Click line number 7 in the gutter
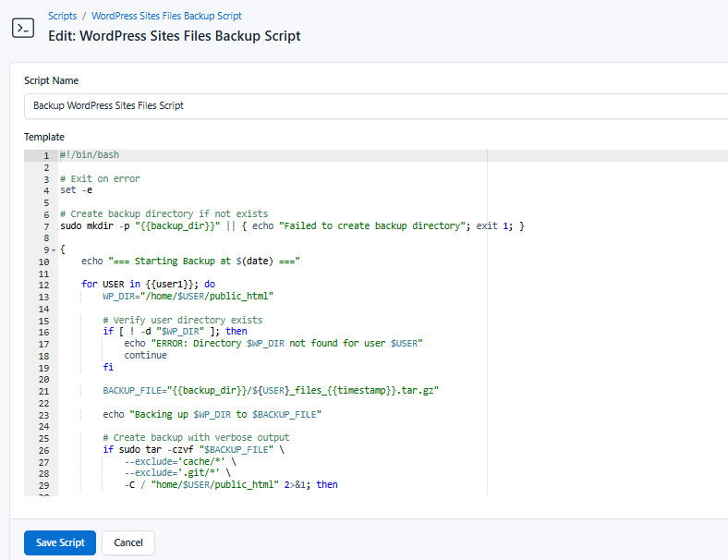The height and width of the screenshot is (560, 728). tap(46, 226)
